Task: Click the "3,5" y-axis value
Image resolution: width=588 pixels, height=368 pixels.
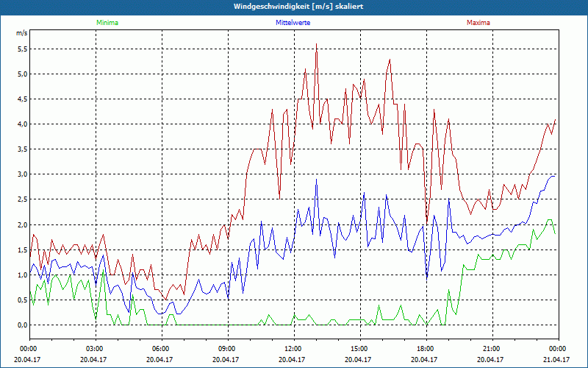Action: click(22, 149)
